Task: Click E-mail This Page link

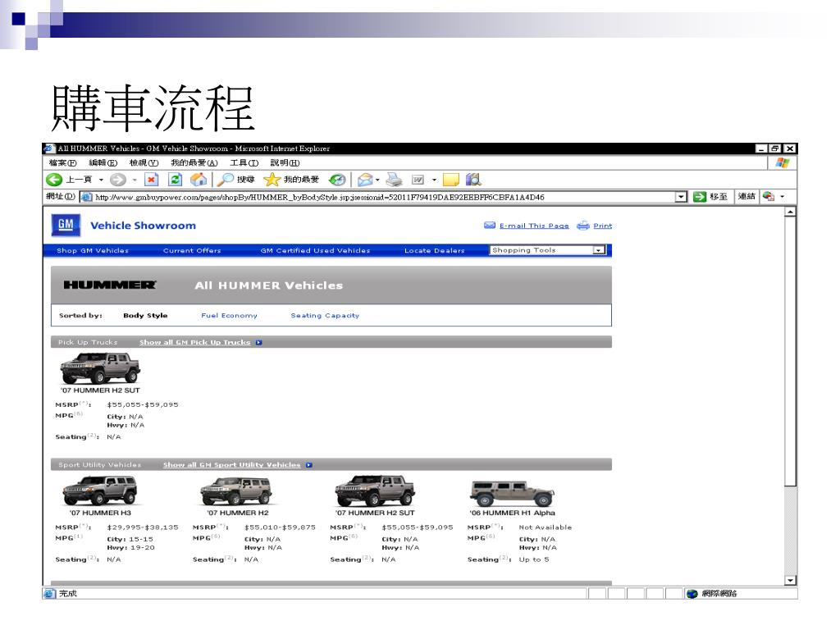Action: (534, 226)
